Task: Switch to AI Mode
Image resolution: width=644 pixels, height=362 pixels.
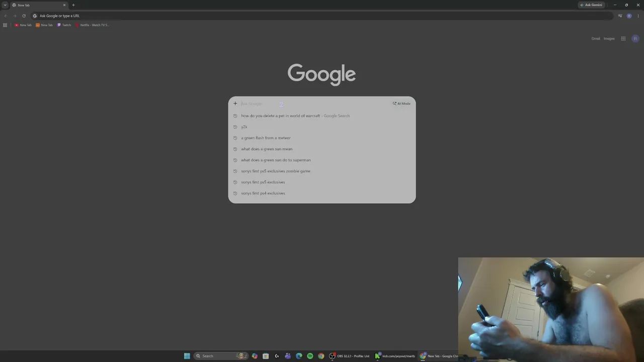Action: [x=401, y=104]
